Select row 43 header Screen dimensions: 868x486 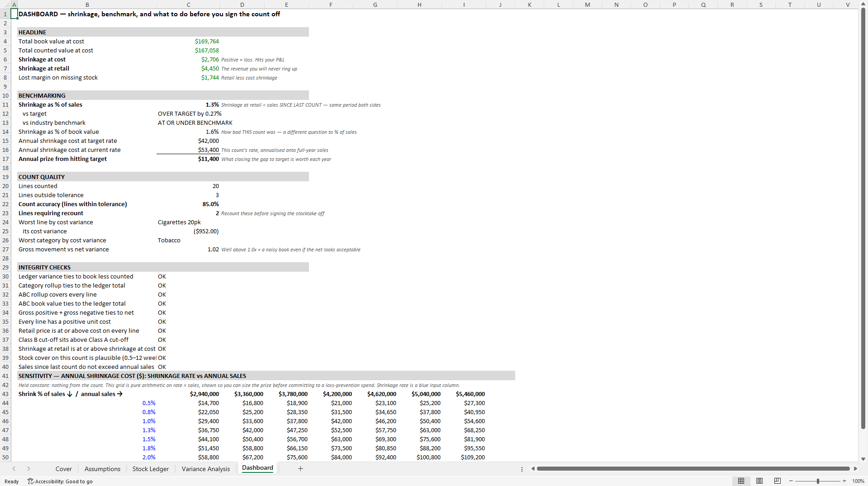click(x=5, y=394)
